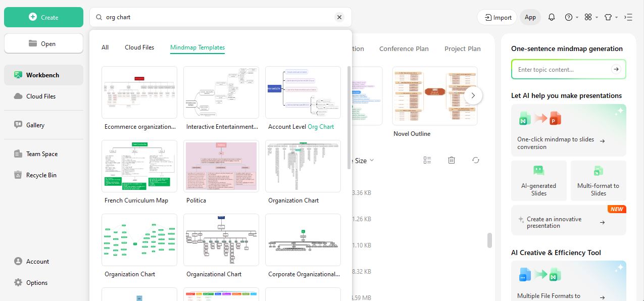
Task: Click the Account avatar icon
Action: pos(18,261)
